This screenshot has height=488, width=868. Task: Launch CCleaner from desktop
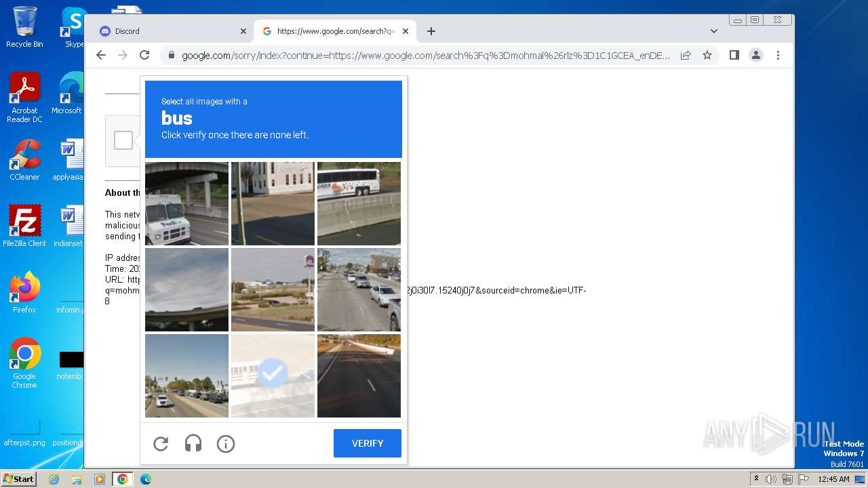click(x=24, y=160)
